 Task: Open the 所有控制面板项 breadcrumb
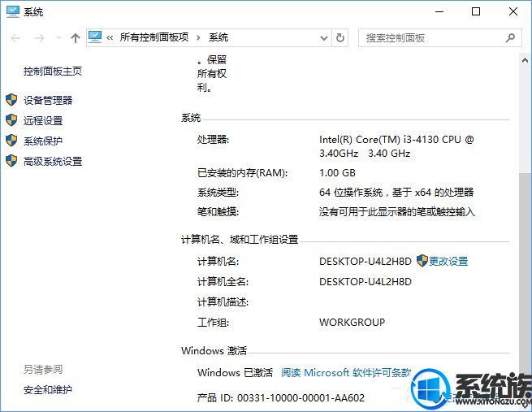coord(154,37)
